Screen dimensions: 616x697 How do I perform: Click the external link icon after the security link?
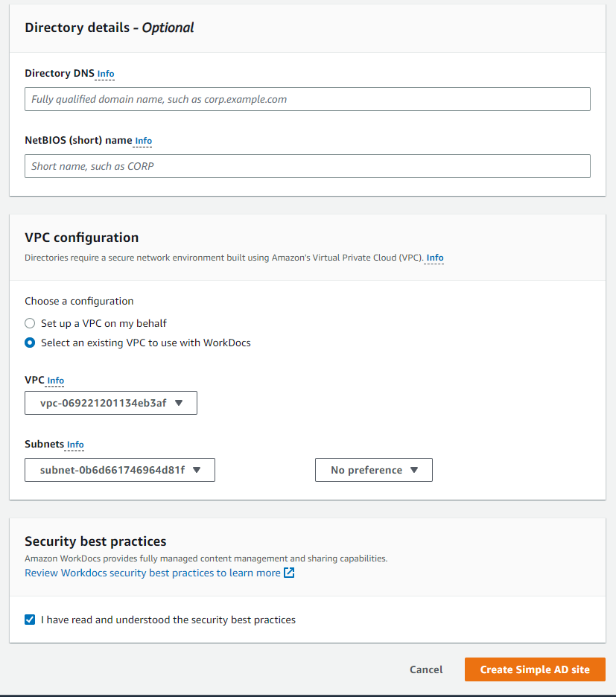[x=288, y=573]
